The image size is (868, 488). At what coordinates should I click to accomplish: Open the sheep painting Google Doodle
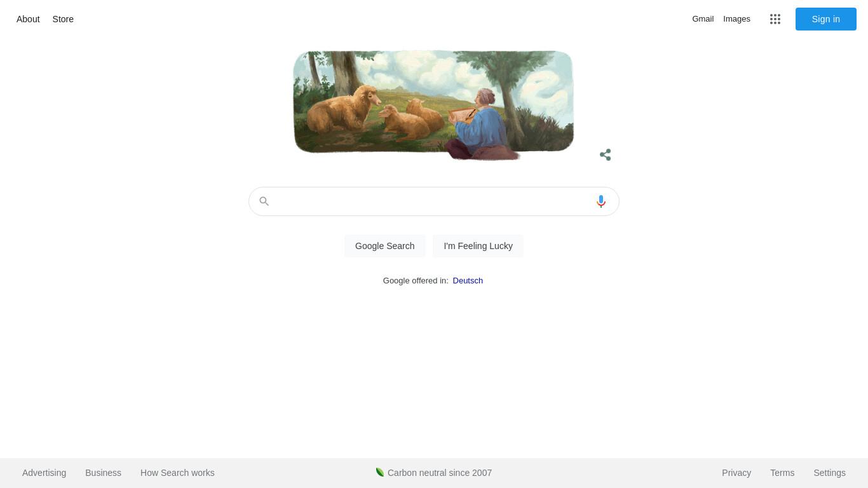tap(433, 105)
